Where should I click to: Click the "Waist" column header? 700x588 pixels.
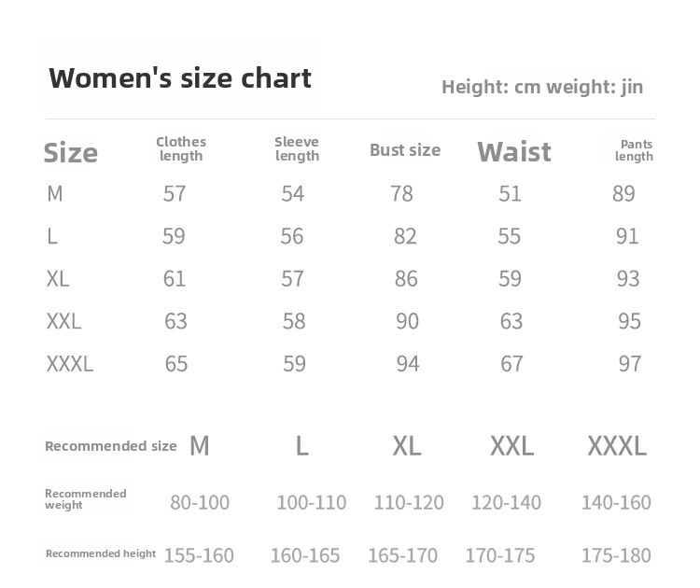(x=514, y=152)
